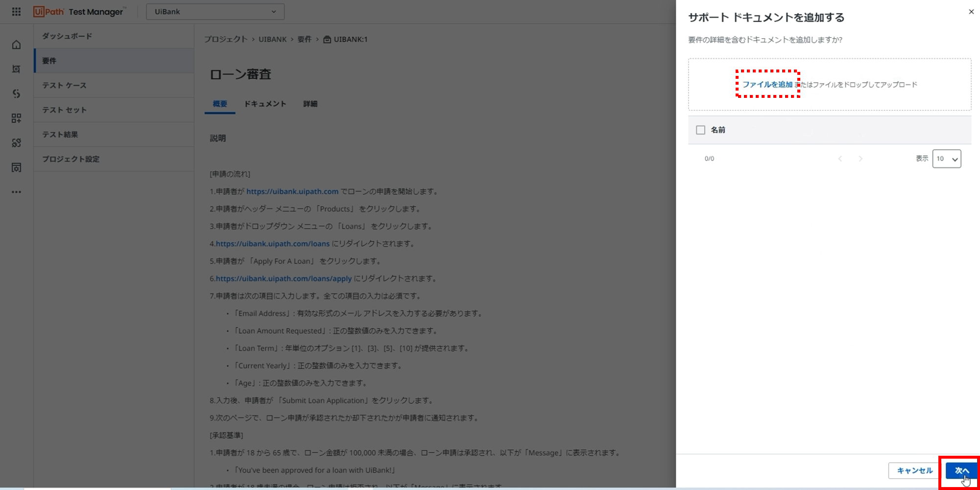980x490 pixels.
Task: Open テスト セット in the side menu
Action: pos(114,110)
